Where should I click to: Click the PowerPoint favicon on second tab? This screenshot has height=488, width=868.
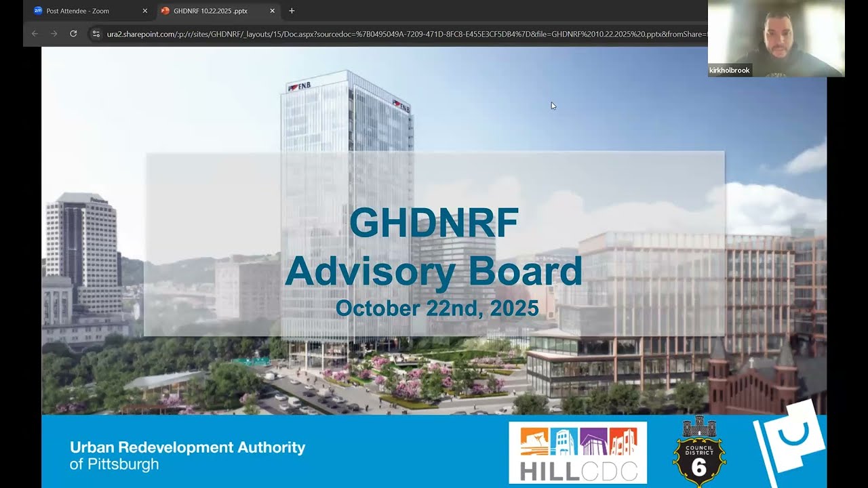(x=165, y=11)
